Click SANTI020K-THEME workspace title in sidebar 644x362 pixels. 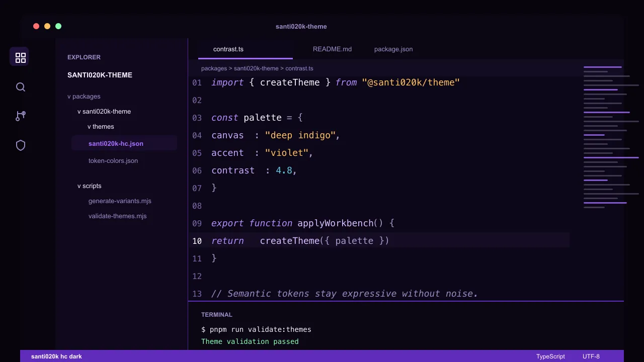click(100, 75)
